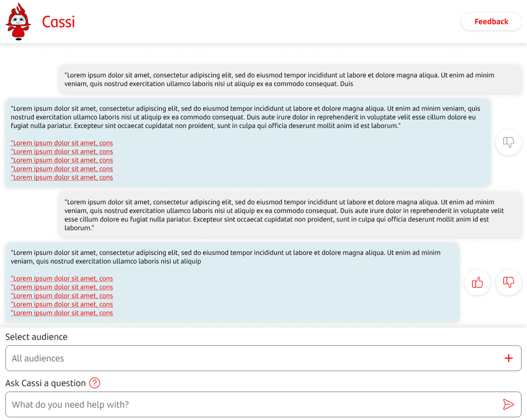Thumbs down the second Cassi response
Screen dimensions: 527x420
[x=508, y=282]
